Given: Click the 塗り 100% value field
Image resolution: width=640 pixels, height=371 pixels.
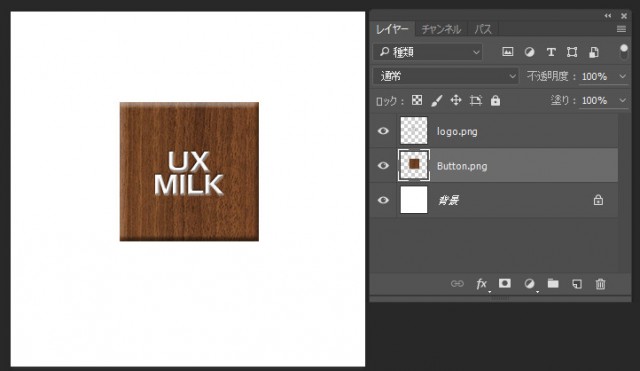Looking at the screenshot, I should point(594,100).
